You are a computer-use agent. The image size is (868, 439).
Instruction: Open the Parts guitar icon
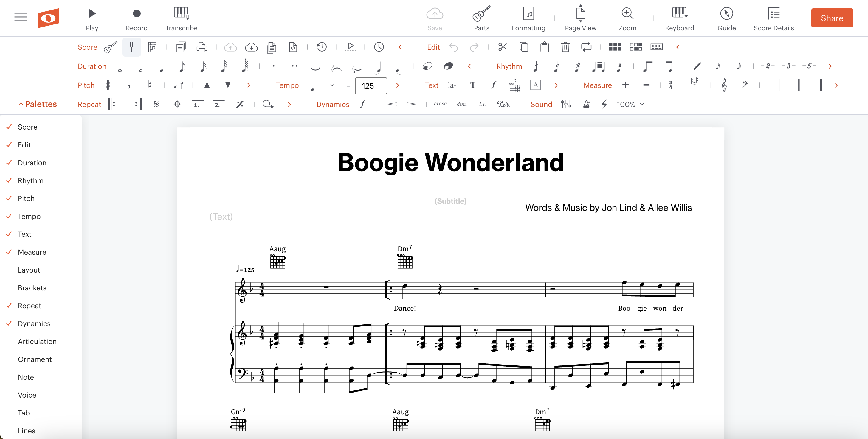point(481,19)
